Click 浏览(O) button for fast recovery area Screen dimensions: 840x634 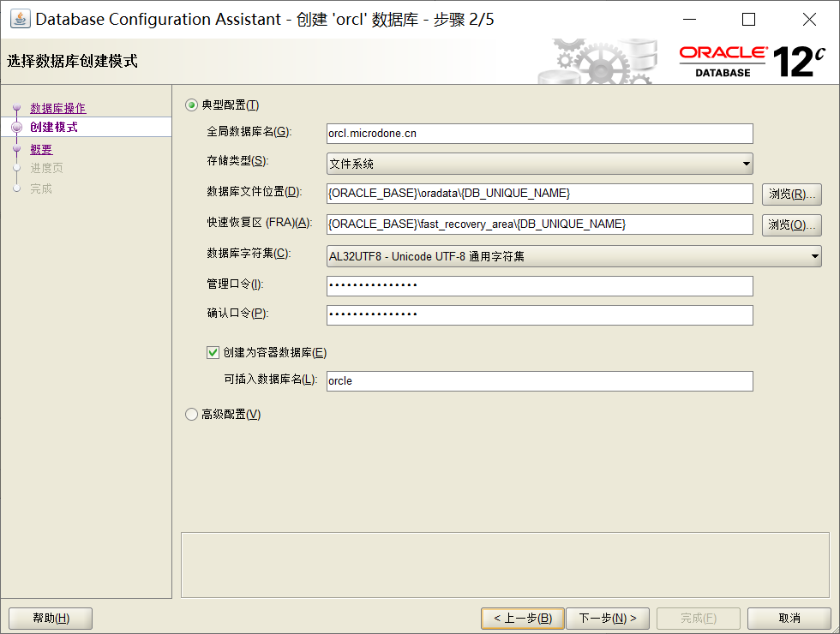(x=792, y=224)
